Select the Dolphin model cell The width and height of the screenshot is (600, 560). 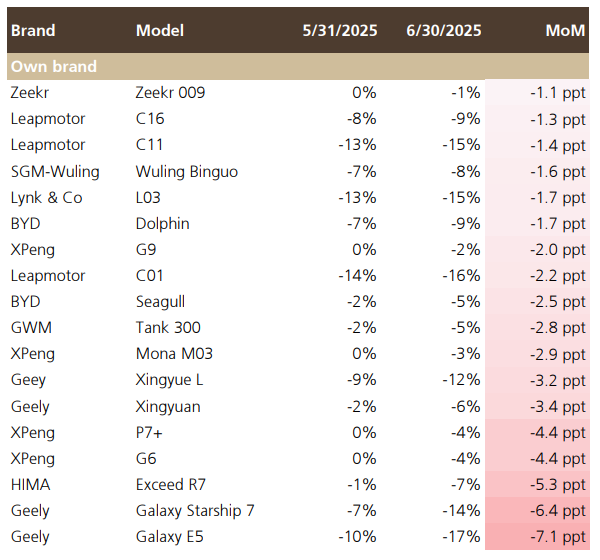pyautogui.click(x=162, y=223)
